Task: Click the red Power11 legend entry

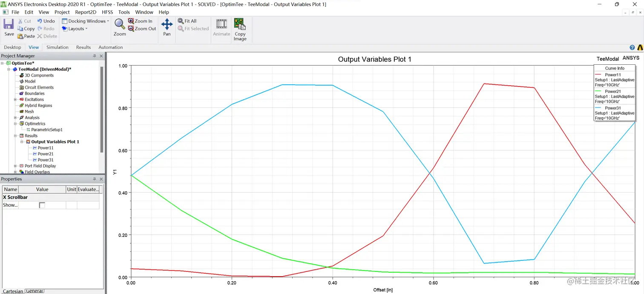Action: coord(615,80)
